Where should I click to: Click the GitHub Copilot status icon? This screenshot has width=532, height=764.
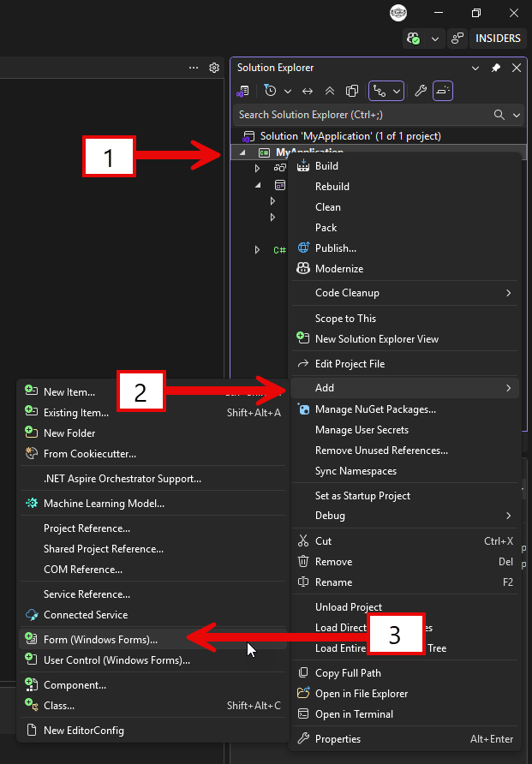(x=414, y=39)
